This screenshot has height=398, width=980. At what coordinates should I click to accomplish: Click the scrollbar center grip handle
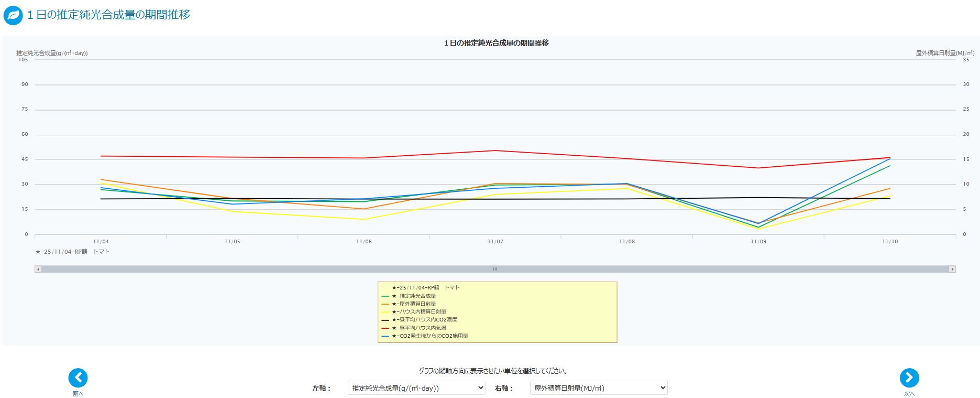pyautogui.click(x=495, y=269)
